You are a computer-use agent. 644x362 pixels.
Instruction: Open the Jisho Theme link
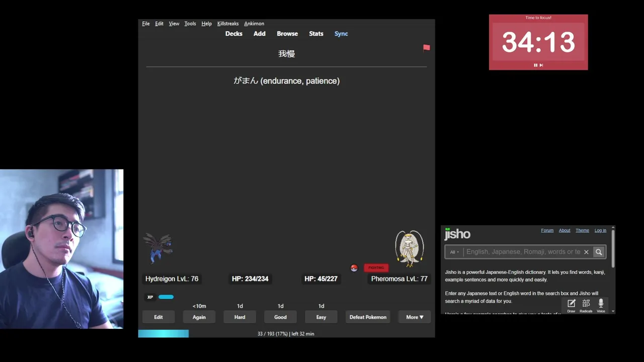pyautogui.click(x=583, y=230)
